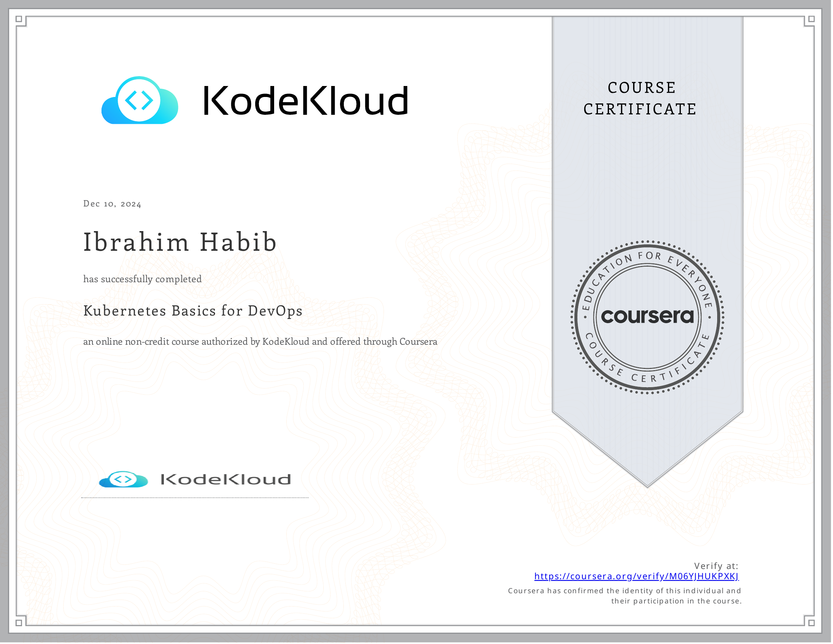Click the coursera wordmark inside the seal
Image resolution: width=833 pixels, height=644 pixels.
647,316
